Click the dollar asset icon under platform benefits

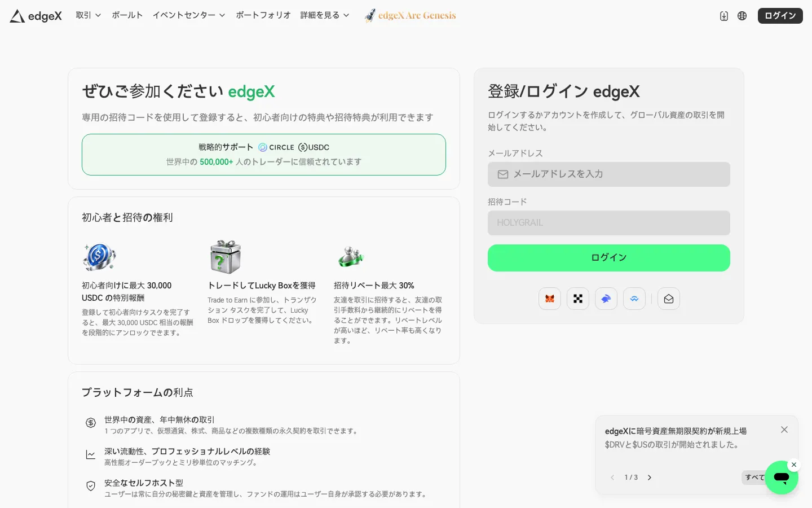click(x=91, y=423)
